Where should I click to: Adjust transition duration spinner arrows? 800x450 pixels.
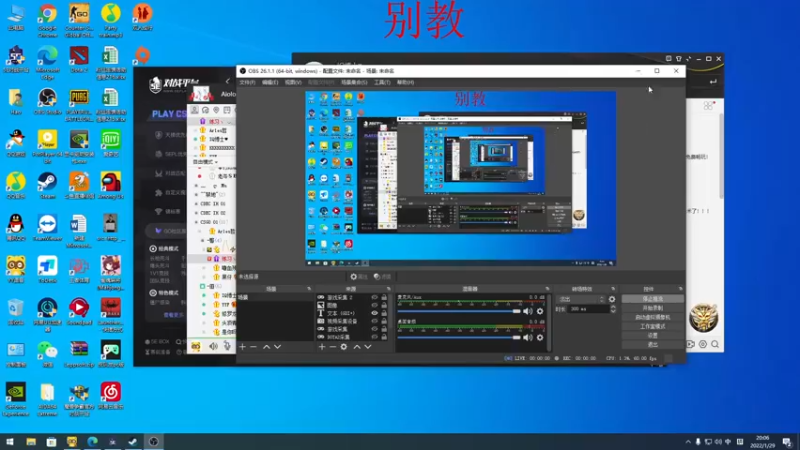(613, 309)
